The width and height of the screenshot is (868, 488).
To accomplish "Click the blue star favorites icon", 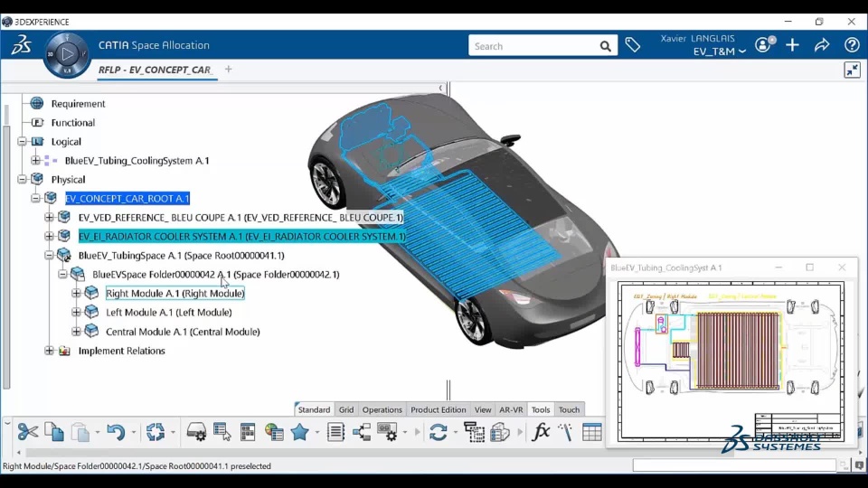I will click(300, 432).
